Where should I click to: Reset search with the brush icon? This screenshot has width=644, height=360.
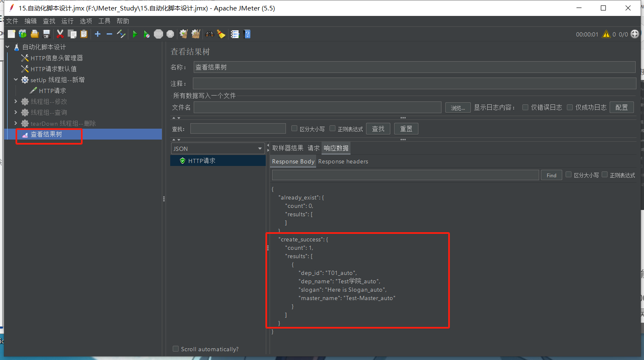pyautogui.click(x=221, y=34)
